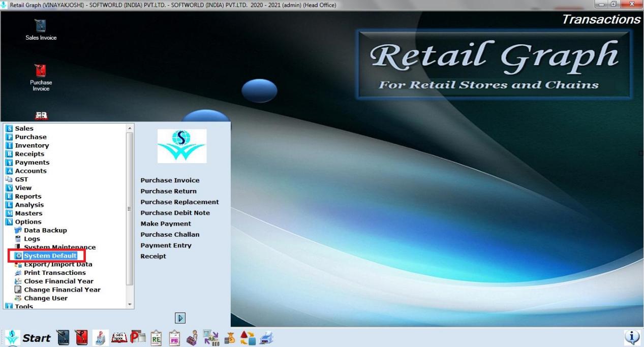This screenshot has height=347, width=644.
Task: Open Make Payment link
Action: tap(166, 224)
